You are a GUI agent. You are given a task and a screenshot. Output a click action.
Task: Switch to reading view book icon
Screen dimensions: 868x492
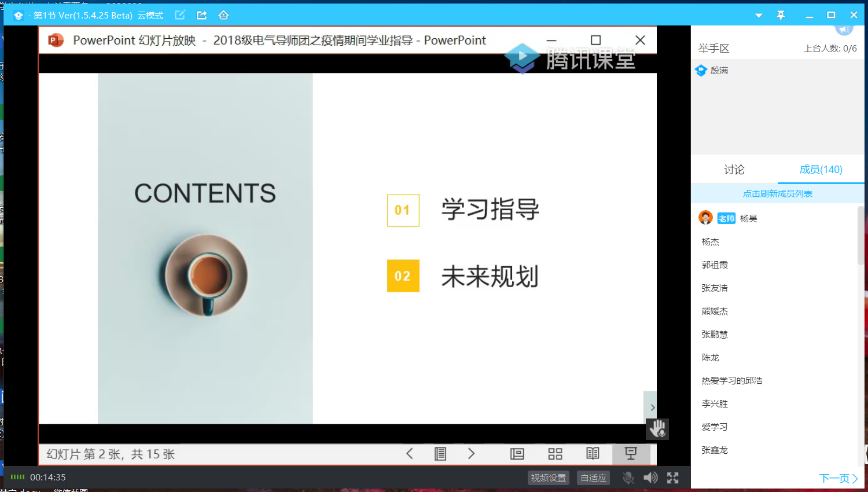coord(593,454)
